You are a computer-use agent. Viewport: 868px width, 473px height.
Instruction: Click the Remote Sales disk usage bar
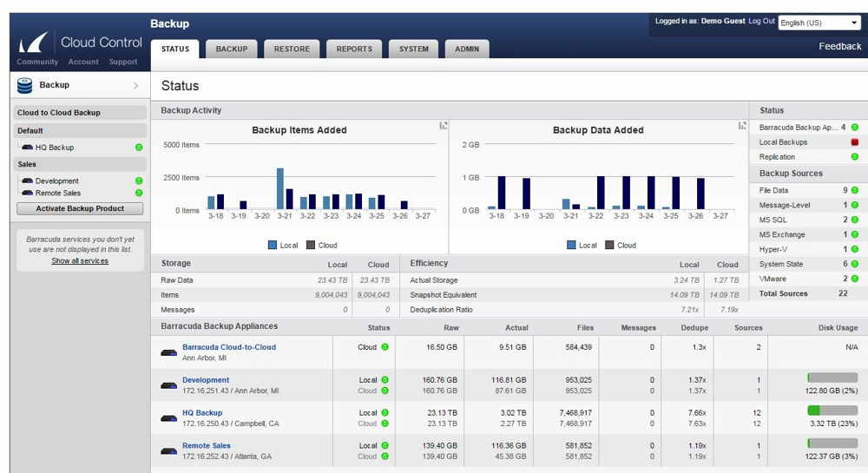point(832,443)
